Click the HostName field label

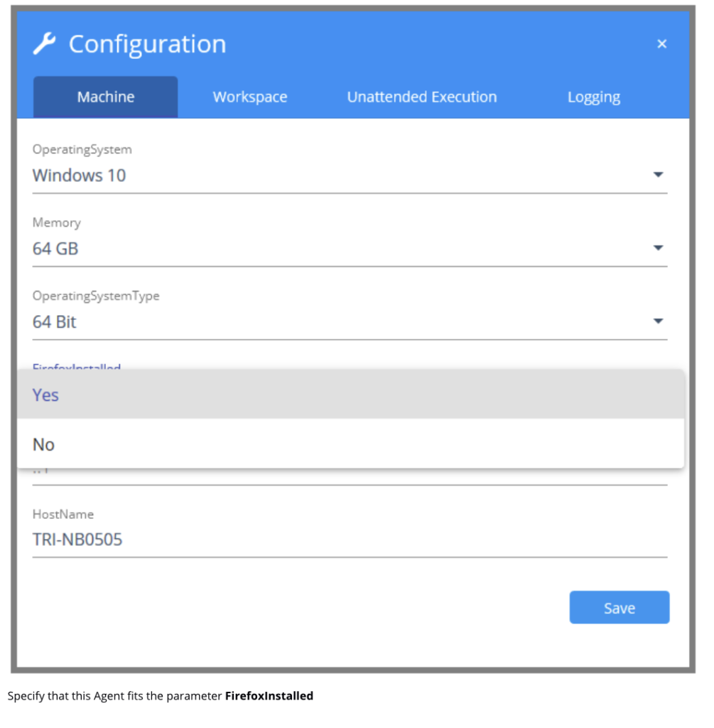coord(63,515)
